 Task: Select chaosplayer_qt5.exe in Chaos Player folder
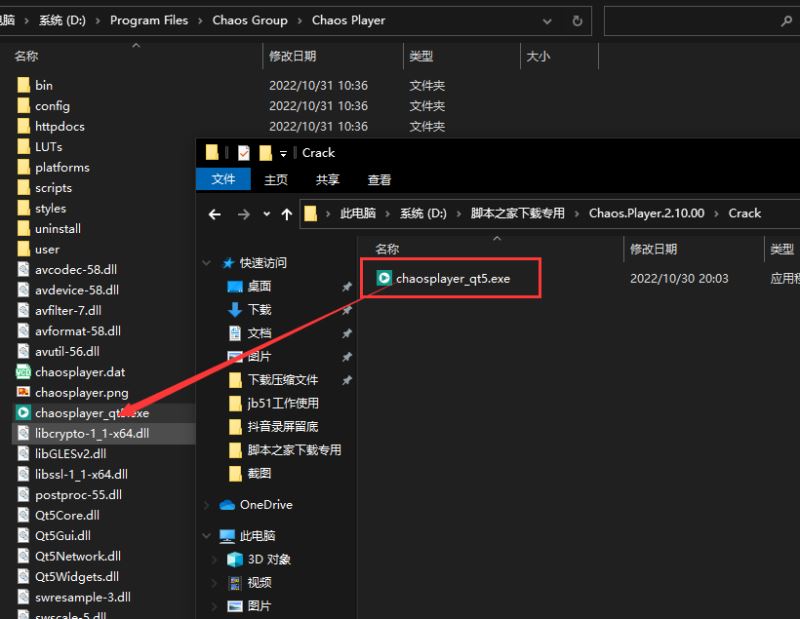[x=92, y=413]
